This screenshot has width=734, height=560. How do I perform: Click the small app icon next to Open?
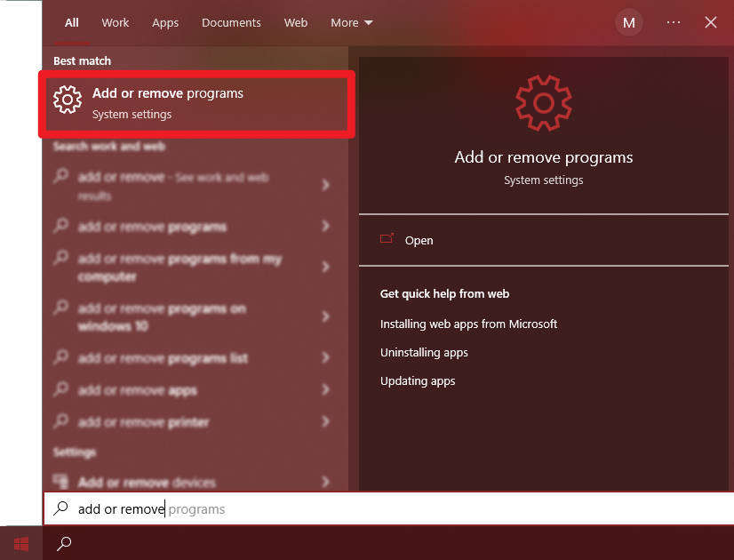click(x=387, y=239)
